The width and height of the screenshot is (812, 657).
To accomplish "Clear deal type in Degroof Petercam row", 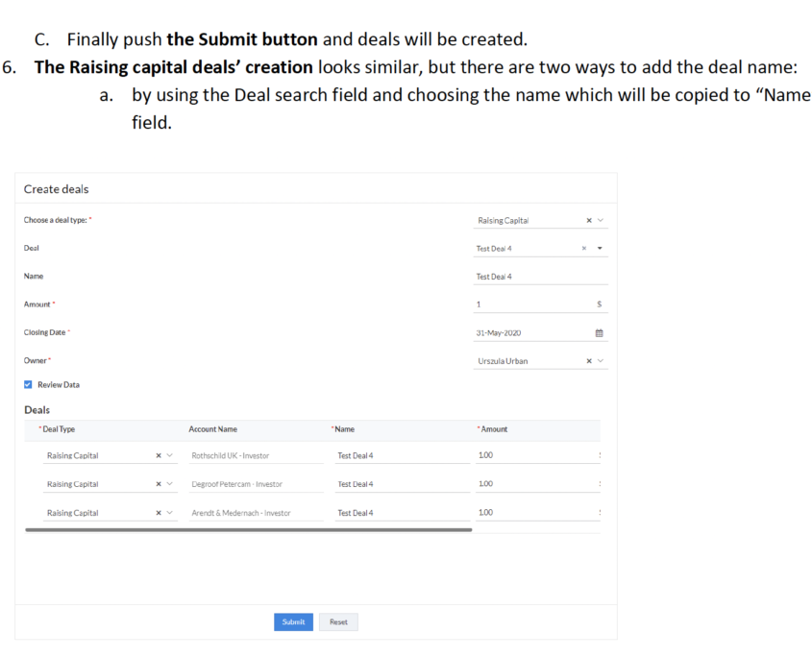I will (x=159, y=484).
